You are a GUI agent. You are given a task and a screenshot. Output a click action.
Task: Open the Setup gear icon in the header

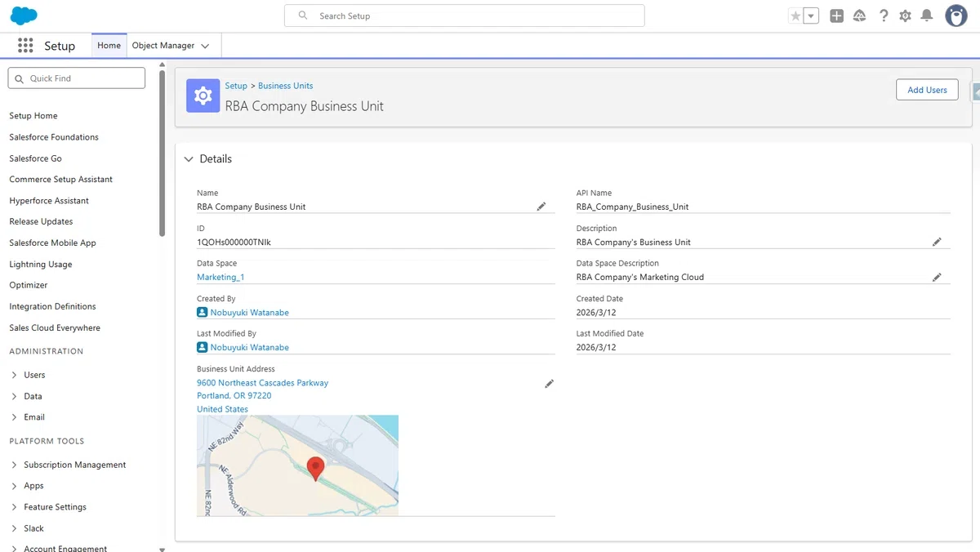pyautogui.click(x=905, y=16)
